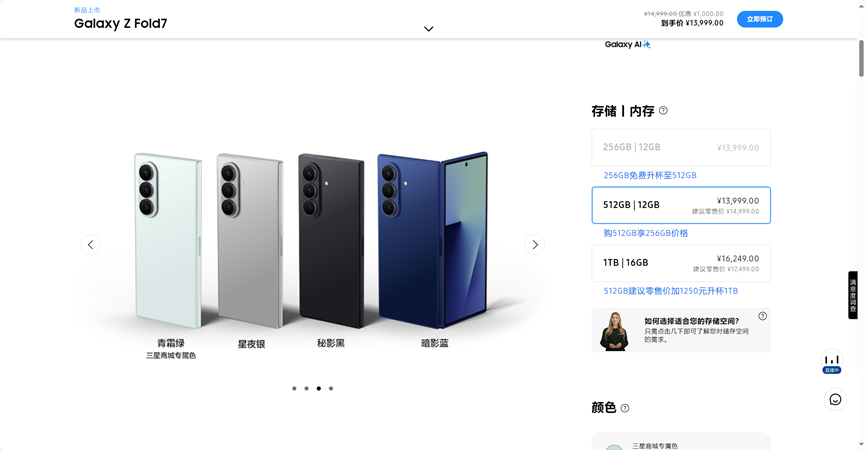The height and width of the screenshot is (450, 865).
Task: Open the satisfaction survey side tab
Action: point(853,295)
